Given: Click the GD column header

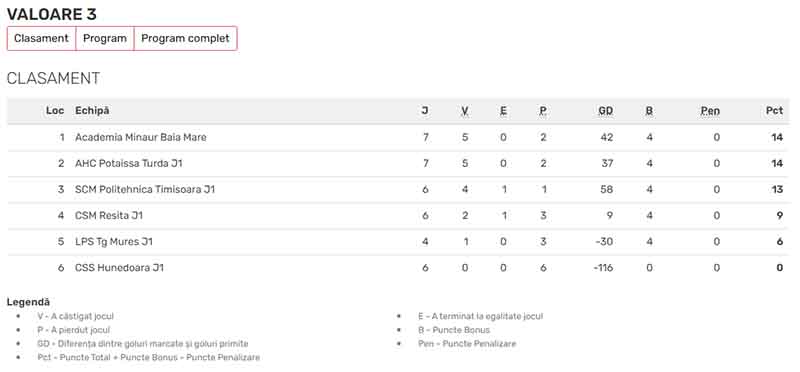Looking at the screenshot, I should [606, 111].
